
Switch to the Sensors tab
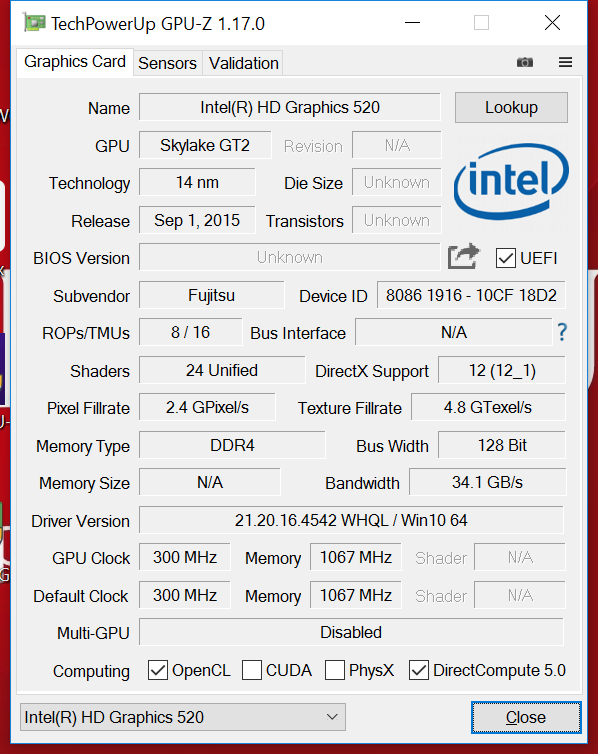tap(167, 63)
